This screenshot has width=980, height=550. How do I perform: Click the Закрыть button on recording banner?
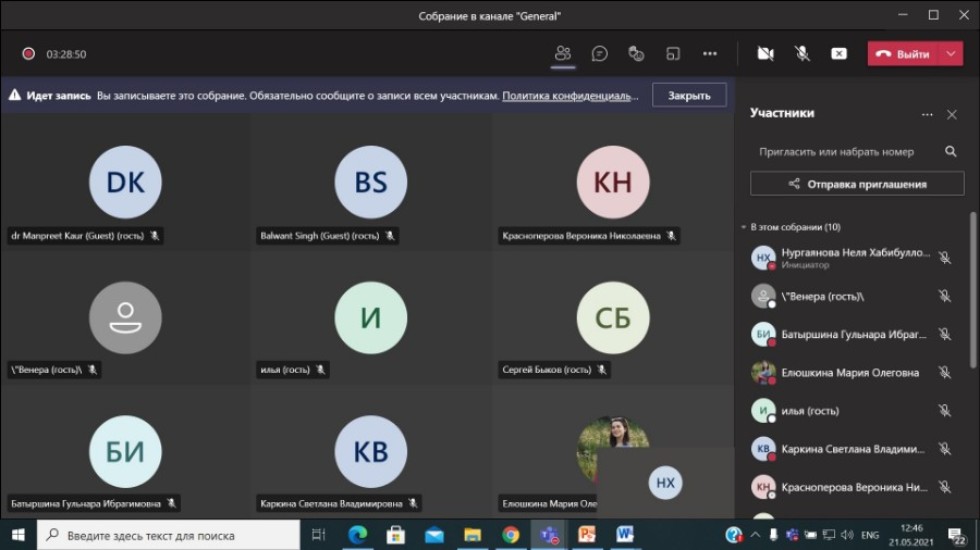(x=689, y=95)
